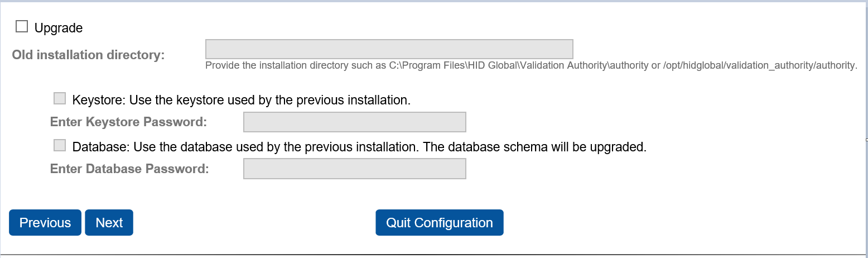Check the Database previous installation checkbox
868x258 pixels.
click(x=60, y=146)
